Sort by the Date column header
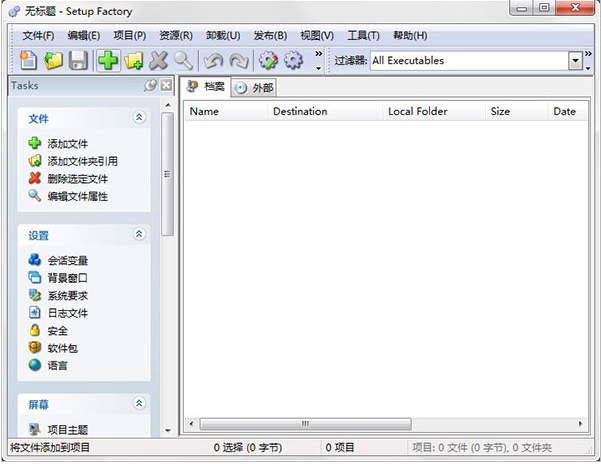The height and width of the screenshot is (464, 601). [x=568, y=111]
